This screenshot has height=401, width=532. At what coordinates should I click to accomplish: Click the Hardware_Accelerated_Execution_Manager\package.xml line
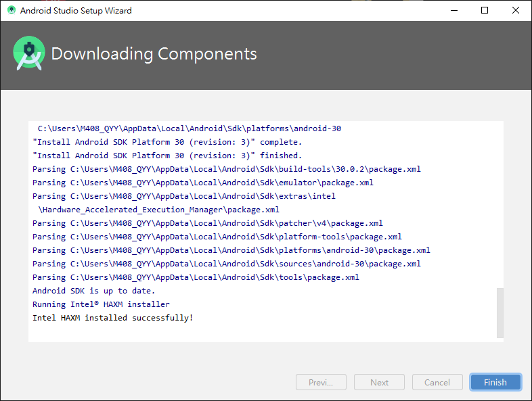coord(159,210)
